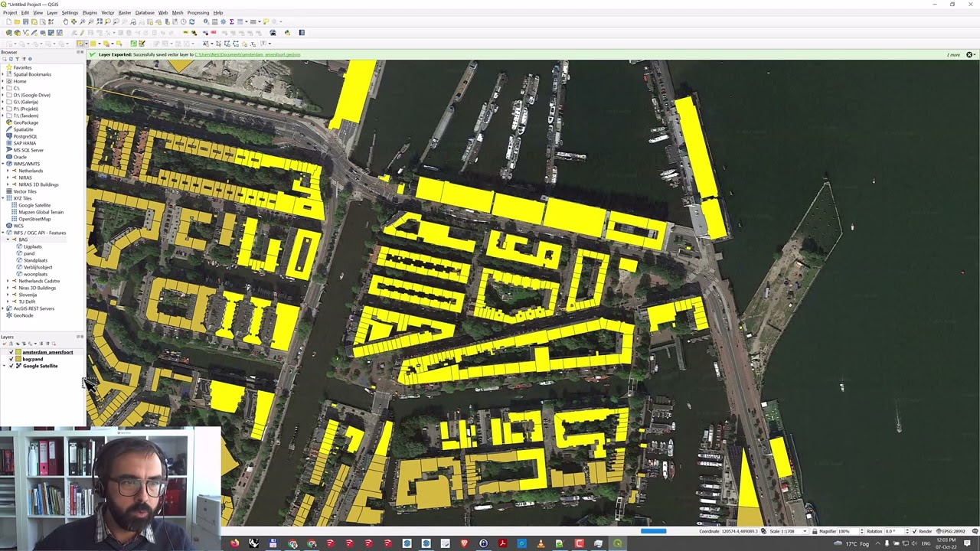The width and height of the screenshot is (980, 551).
Task: Open the Processing menu
Action: click(198, 12)
